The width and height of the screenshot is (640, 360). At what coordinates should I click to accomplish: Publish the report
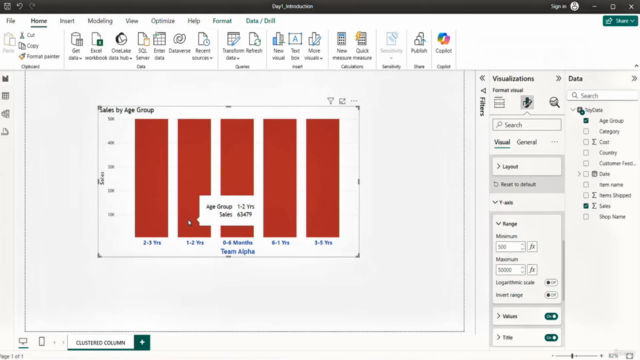419,43
